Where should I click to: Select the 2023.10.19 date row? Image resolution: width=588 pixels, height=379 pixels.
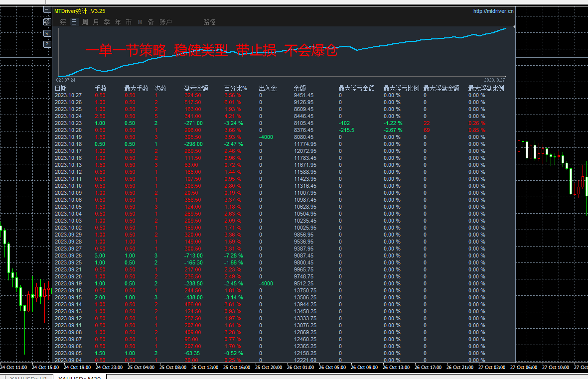[68, 137]
